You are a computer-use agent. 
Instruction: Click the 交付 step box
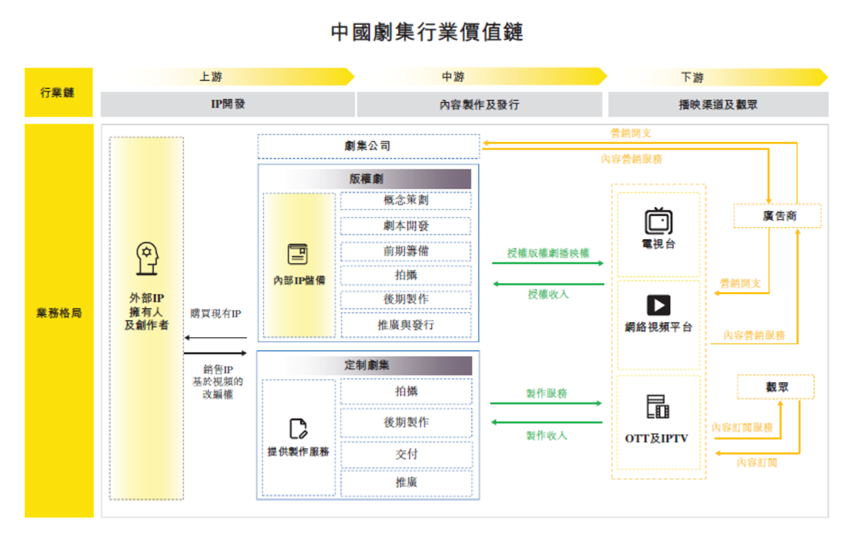405,453
